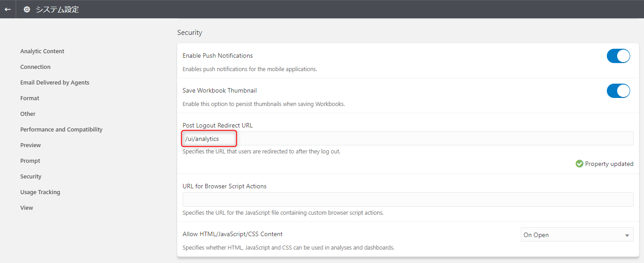Open Allow HTML/JavaScript/CSS Content dropdown

[577, 235]
